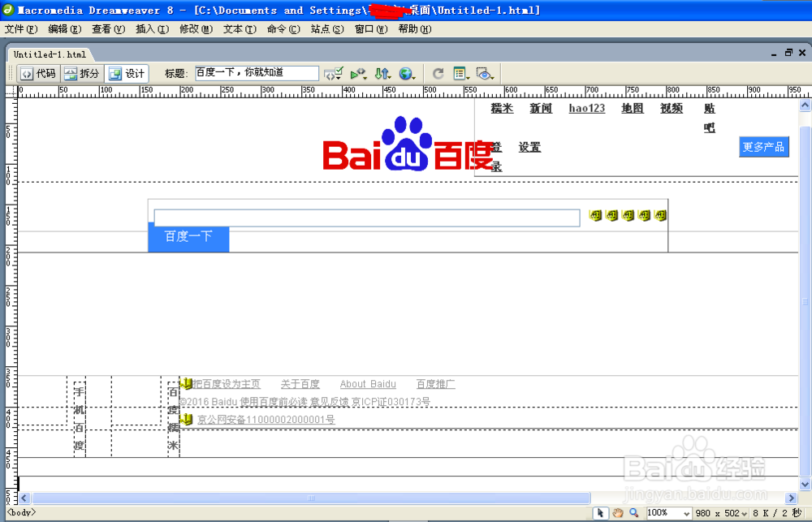Viewport: 812px width, 522px height.
Task: Switch to Code view (代码)
Action: coord(38,74)
